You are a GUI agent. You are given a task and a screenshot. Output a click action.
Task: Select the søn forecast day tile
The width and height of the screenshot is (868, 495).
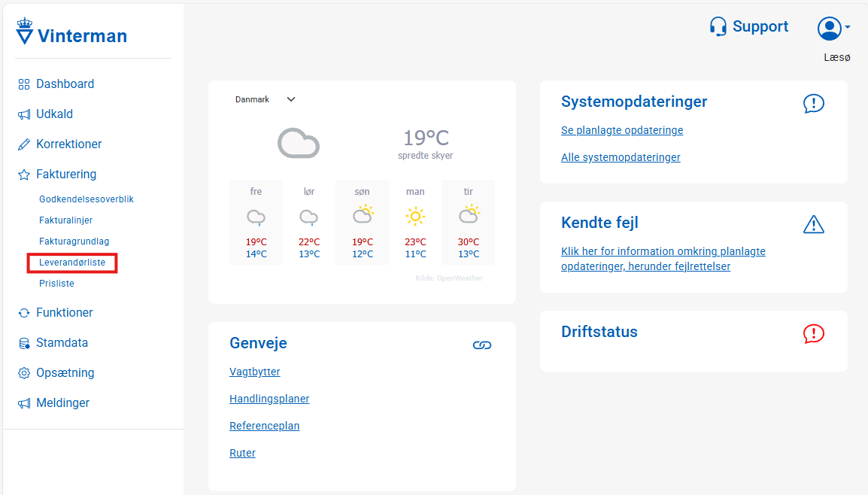(x=362, y=222)
